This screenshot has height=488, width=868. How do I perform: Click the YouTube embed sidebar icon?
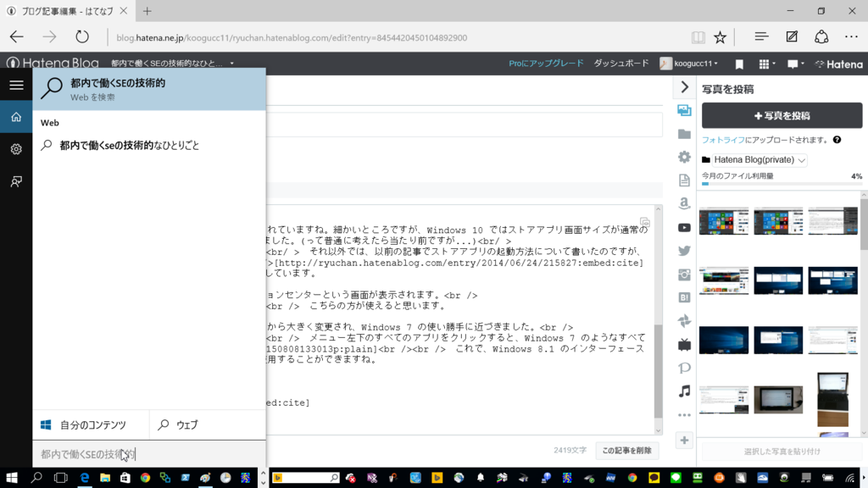[x=684, y=226]
